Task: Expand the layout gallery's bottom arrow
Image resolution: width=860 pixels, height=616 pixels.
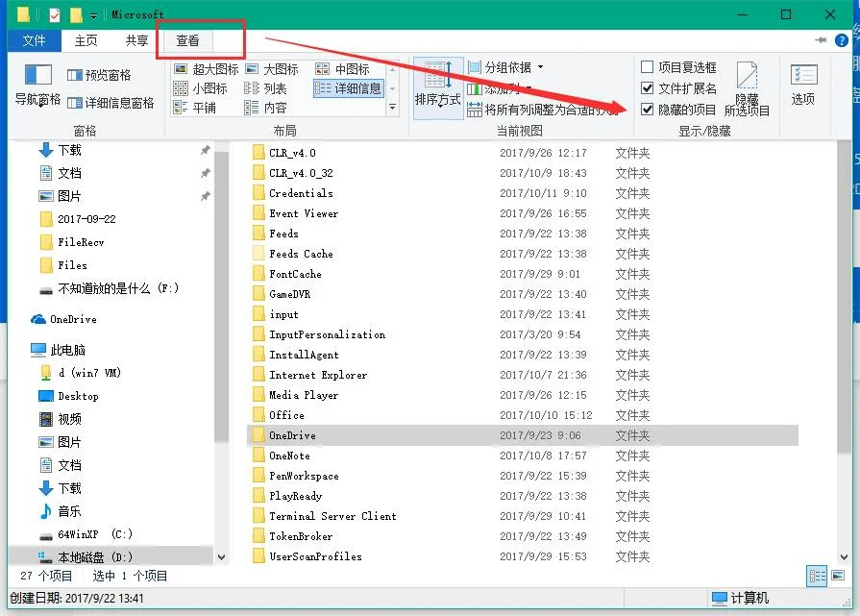Action: coord(392,110)
